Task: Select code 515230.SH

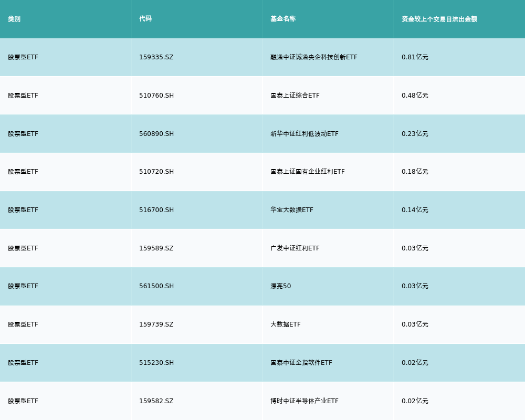Action: tap(156, 363)
